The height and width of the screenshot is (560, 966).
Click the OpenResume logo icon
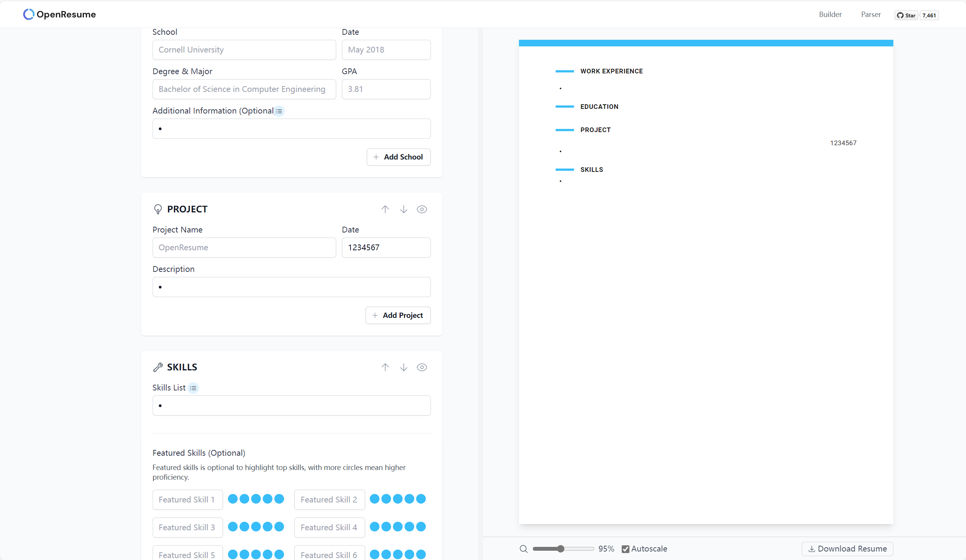[x=29, y=14]
